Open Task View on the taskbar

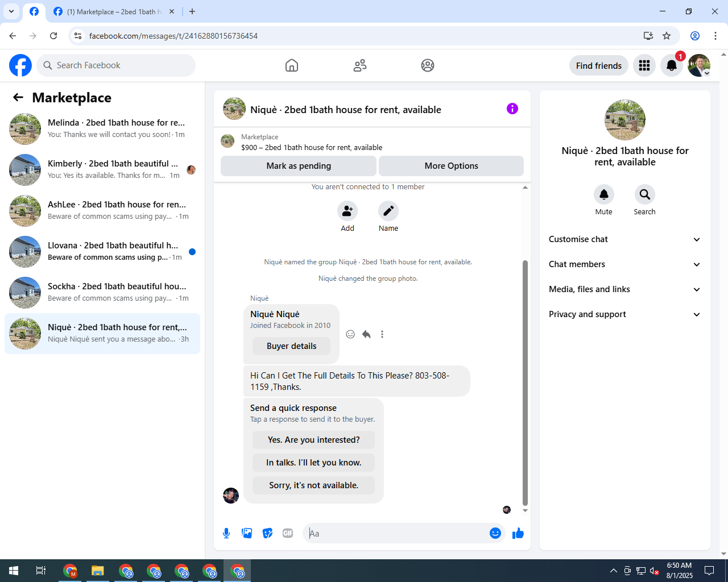click(41, 571)
